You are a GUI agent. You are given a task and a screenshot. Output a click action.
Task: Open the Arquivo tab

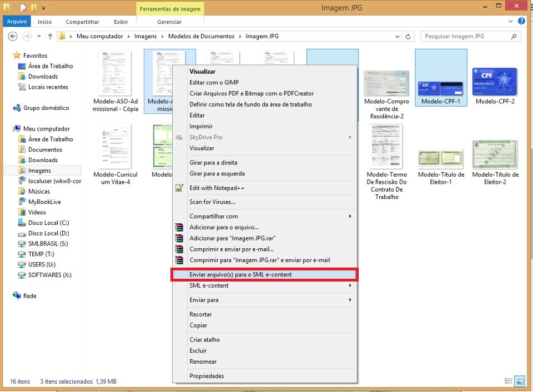coord(17,22)
